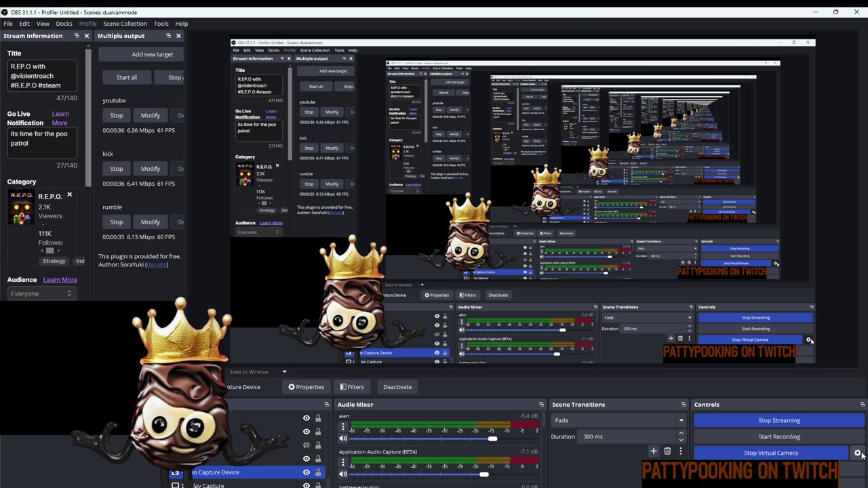Open the Docks menu

[64, 24]
